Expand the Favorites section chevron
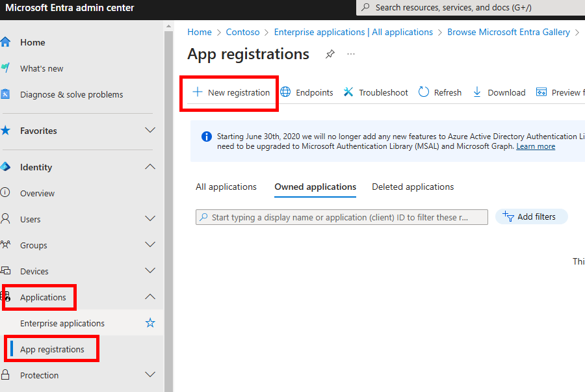Viewport: 585px width, 392px height. (150, 130)
